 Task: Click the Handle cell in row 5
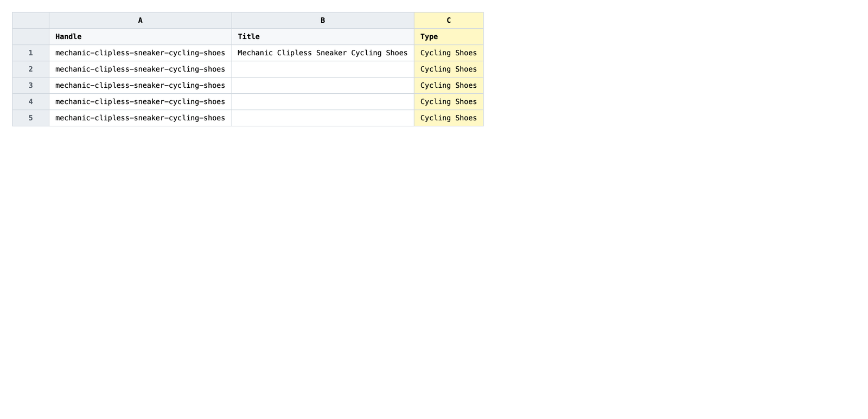(140, 118)
